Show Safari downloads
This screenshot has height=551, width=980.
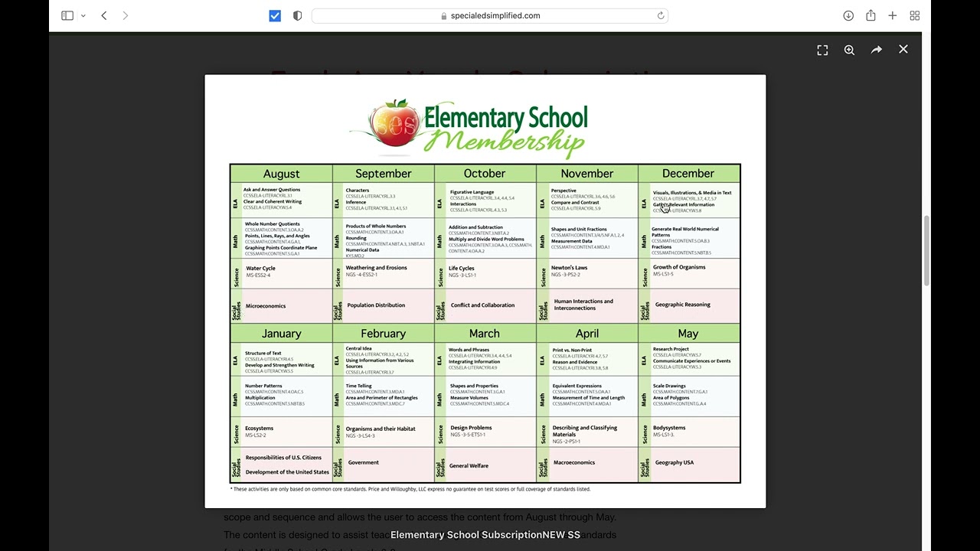click(x=848, y=15)
